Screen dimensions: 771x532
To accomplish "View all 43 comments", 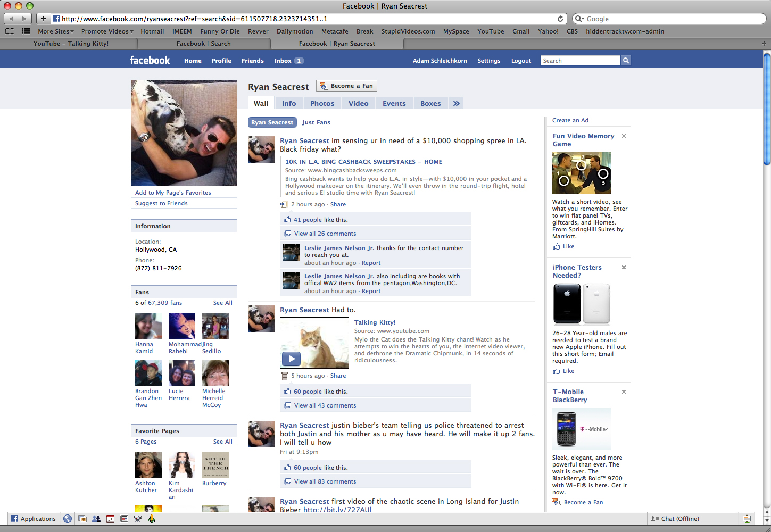I will (325, 405).
